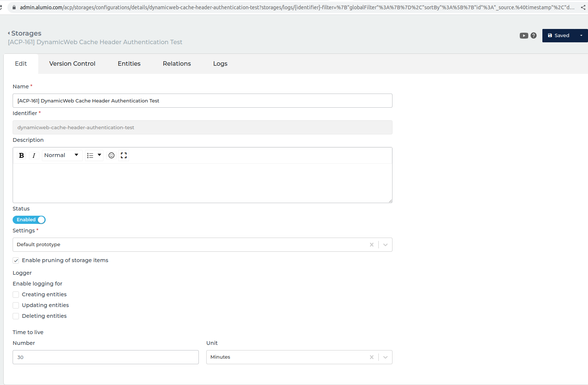Clear the Default prototype settings selection
This screenshot has height=385, width=588.
(x=371, y=245)
